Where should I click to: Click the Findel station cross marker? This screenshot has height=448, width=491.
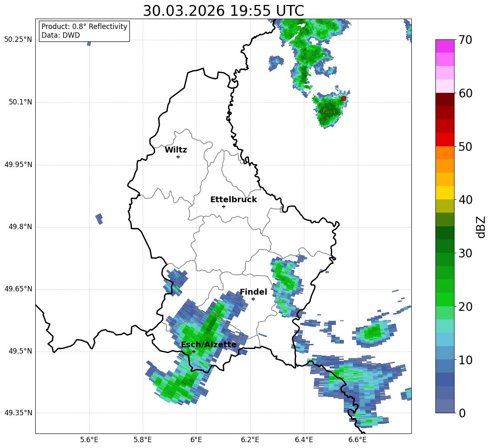click(x=253, y=299)
